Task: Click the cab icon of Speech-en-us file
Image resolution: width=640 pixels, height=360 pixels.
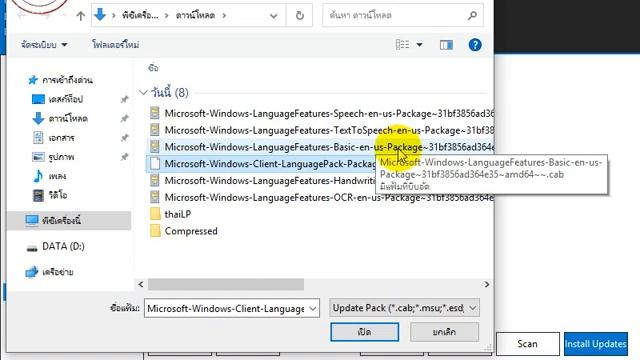Action: click(x=155, y=113)
